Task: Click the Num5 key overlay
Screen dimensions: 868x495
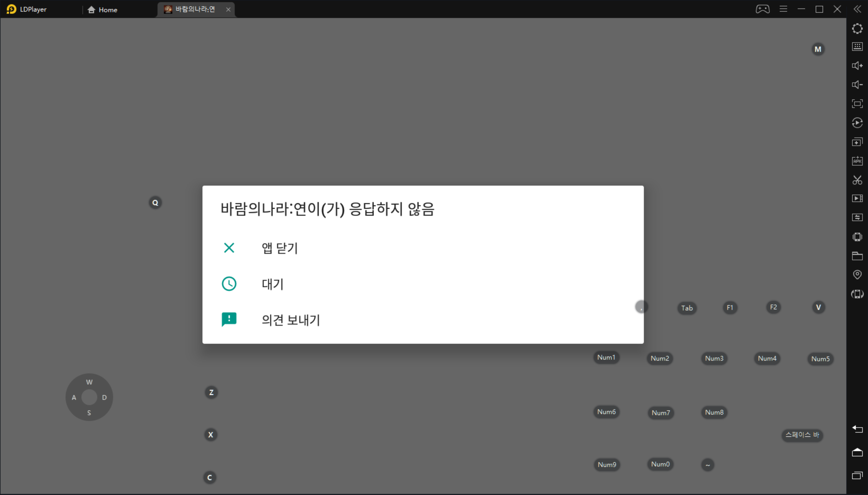Action: click(820, 359)
